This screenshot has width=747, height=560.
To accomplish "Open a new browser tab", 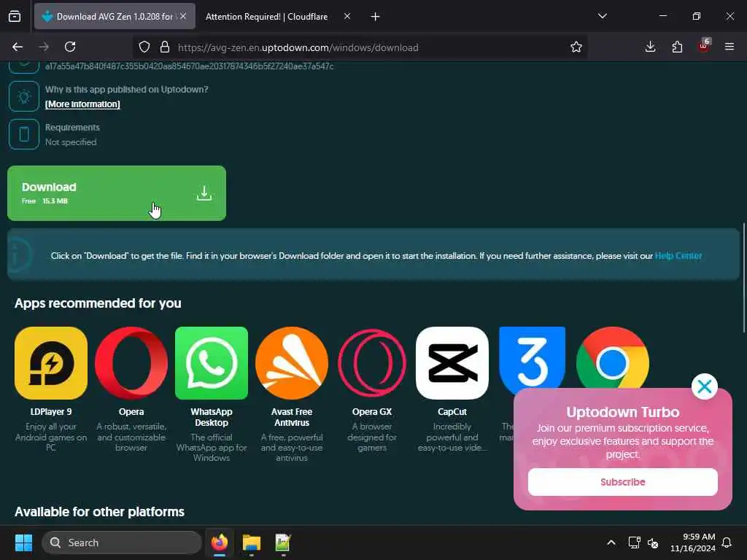I will point(375,17).
